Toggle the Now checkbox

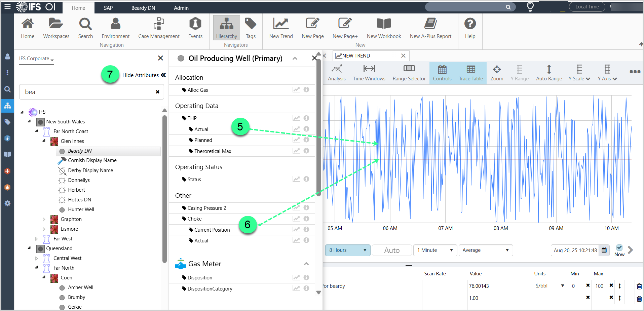[619, 248]
